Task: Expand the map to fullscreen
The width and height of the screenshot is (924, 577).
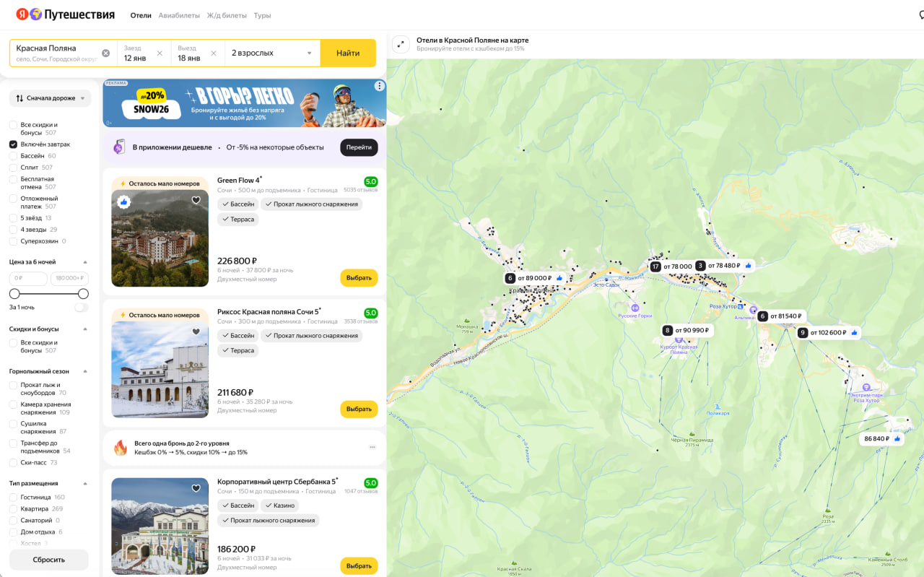Action: point(401,44)
